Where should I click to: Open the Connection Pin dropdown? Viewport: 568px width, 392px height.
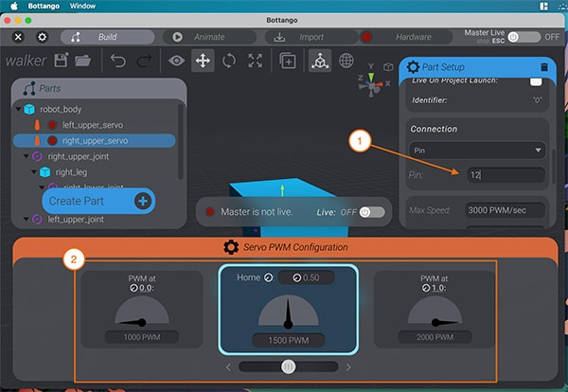point(477,150)
